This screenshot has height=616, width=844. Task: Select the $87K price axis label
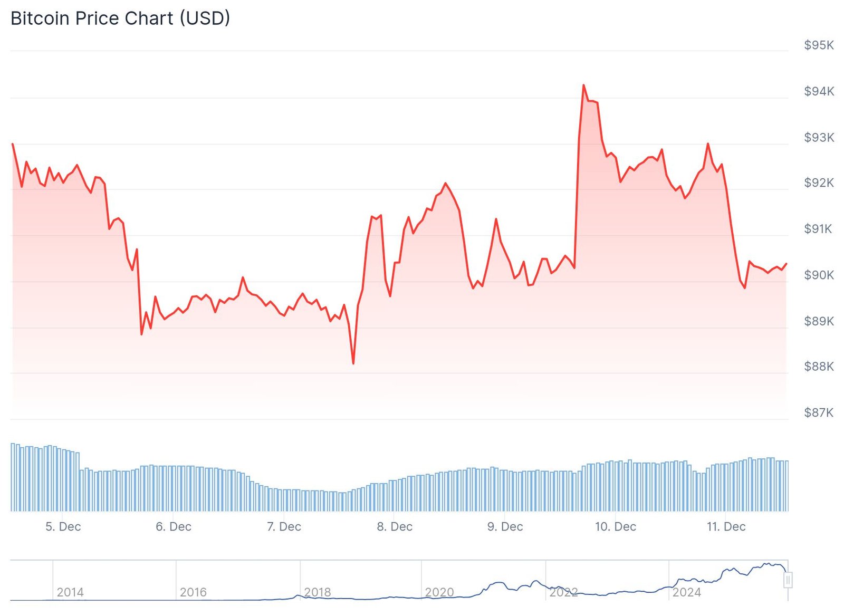coord(819,412)
